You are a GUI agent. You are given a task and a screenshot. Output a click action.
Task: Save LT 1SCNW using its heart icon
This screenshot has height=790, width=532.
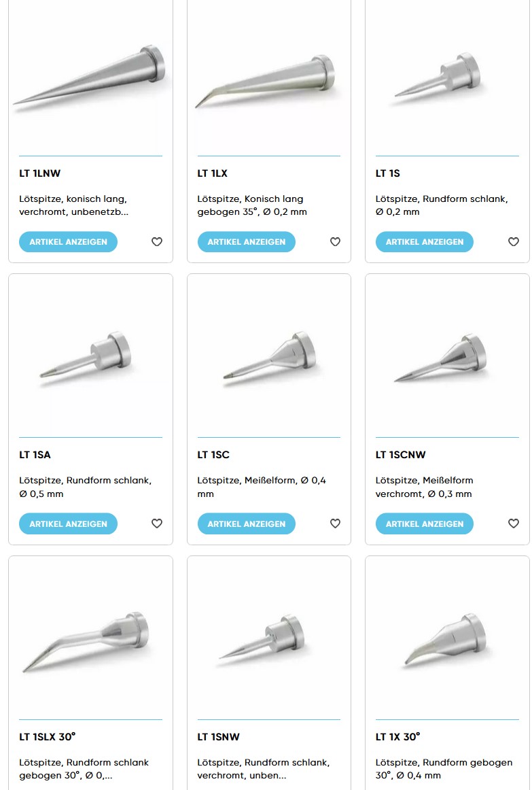point(513,523)
